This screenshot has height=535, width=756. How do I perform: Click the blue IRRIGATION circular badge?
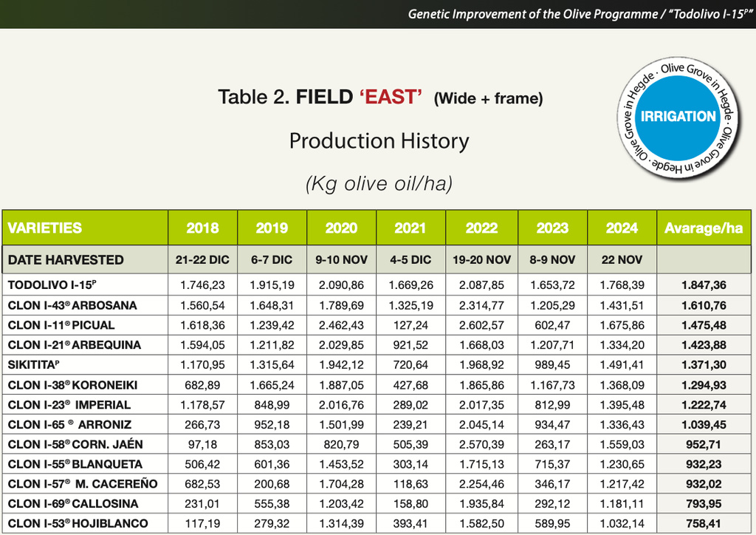[x=678, y=117]
